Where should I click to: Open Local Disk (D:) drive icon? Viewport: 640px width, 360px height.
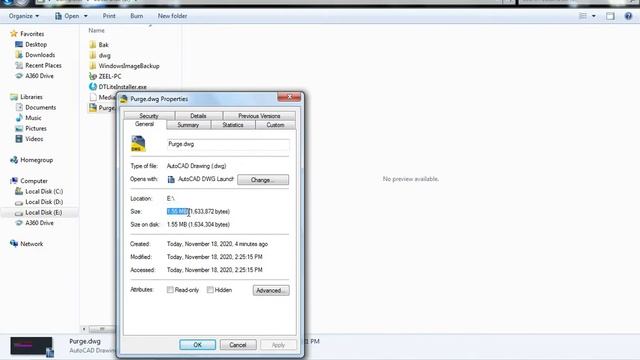coord(19,202)
